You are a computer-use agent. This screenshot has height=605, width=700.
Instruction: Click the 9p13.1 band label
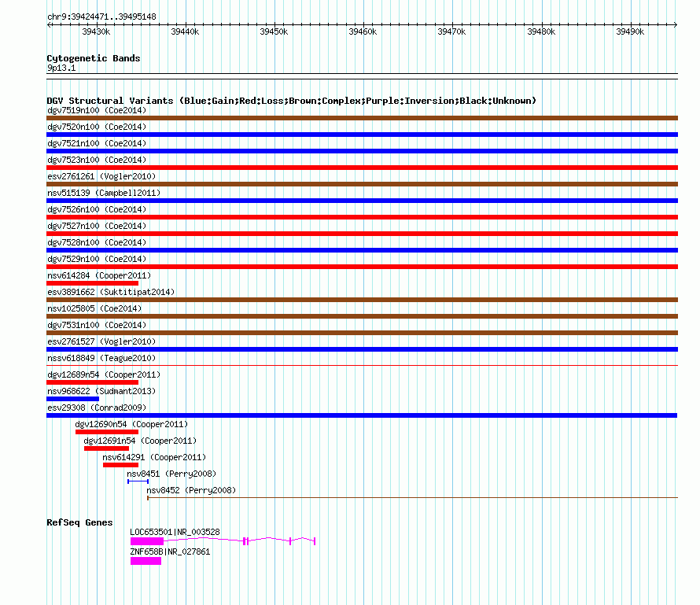click(x=61, y=68)
